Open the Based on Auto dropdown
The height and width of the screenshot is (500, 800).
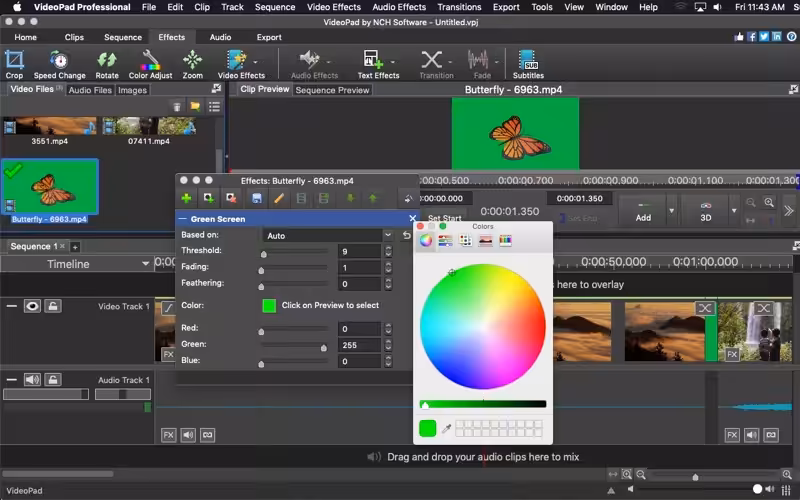point(329,235)
